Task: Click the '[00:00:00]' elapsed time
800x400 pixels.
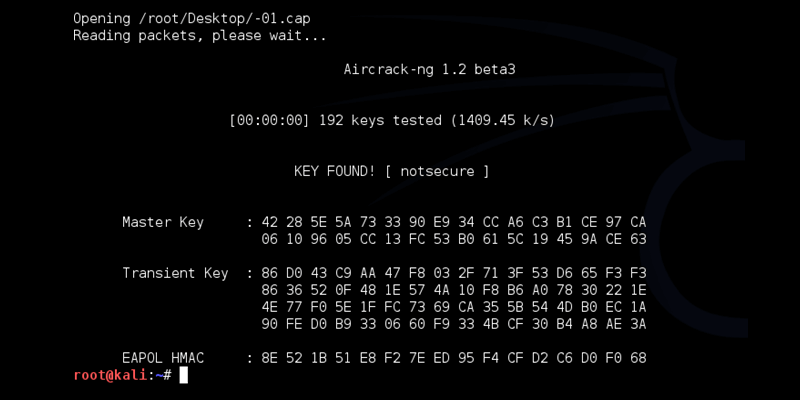Action: click(269, 120)
